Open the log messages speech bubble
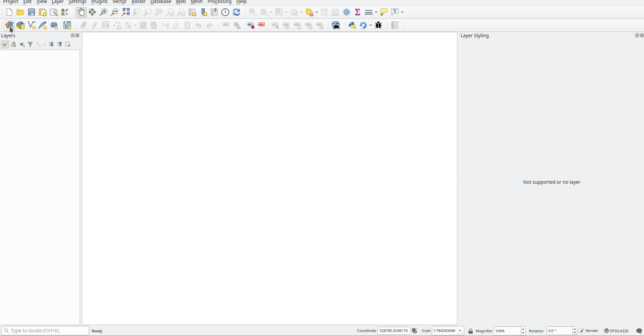644x336 pixels. [x=639, y=331]
